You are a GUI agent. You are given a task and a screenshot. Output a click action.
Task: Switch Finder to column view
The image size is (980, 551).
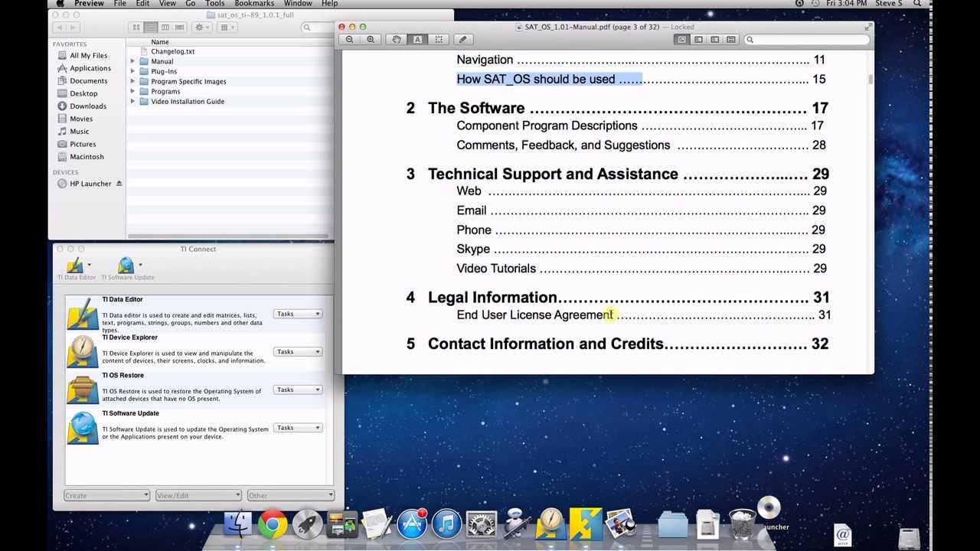(x=165, y=28)
